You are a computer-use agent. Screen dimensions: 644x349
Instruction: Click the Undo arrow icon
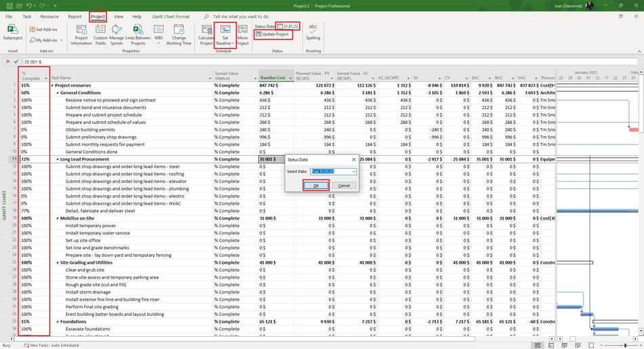pyautogui.click(x=28, y=5)
